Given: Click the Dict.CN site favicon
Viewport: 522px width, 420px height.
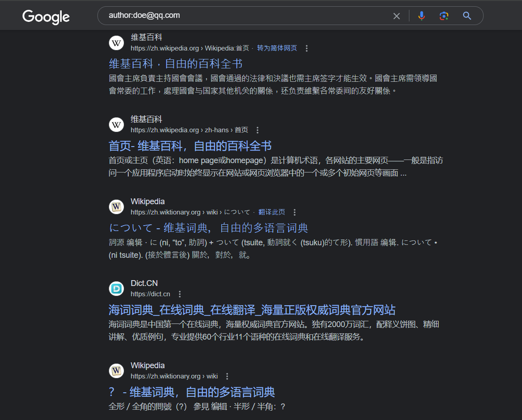Looking at the screenshot, I should point(116,289).
